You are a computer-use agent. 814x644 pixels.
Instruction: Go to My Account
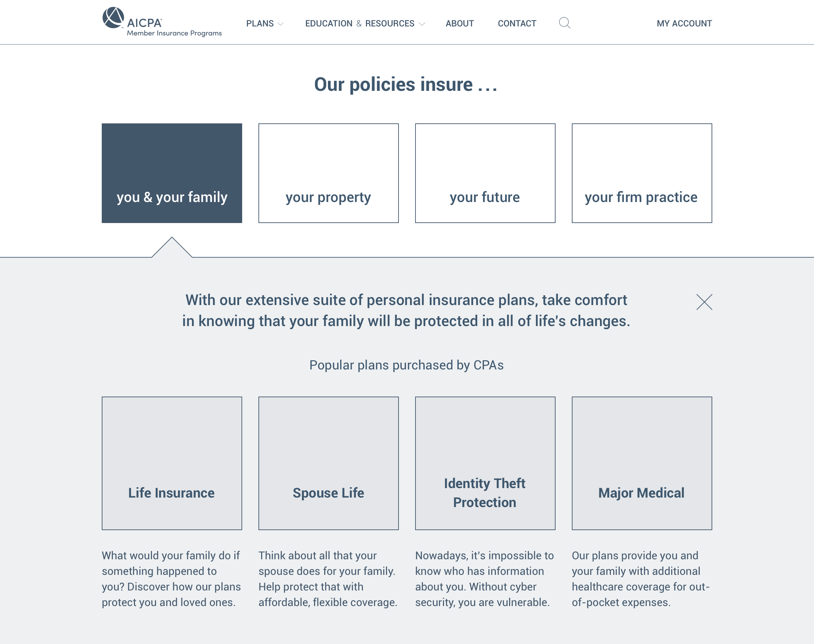(x=684, y=23)
